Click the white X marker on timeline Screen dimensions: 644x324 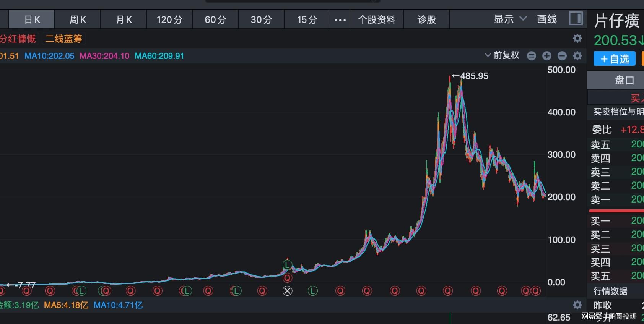287,291
